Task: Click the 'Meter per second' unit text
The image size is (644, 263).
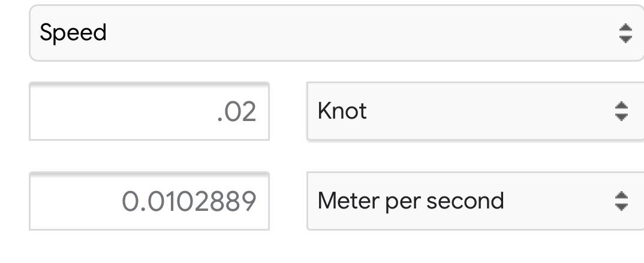Action: point(411,201)
